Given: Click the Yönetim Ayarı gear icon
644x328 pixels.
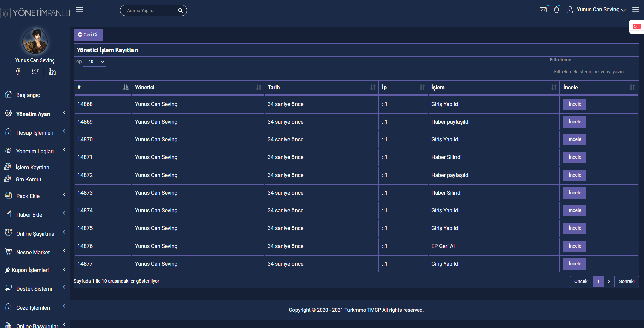Looking at the screenshot, I should (8, 113).
